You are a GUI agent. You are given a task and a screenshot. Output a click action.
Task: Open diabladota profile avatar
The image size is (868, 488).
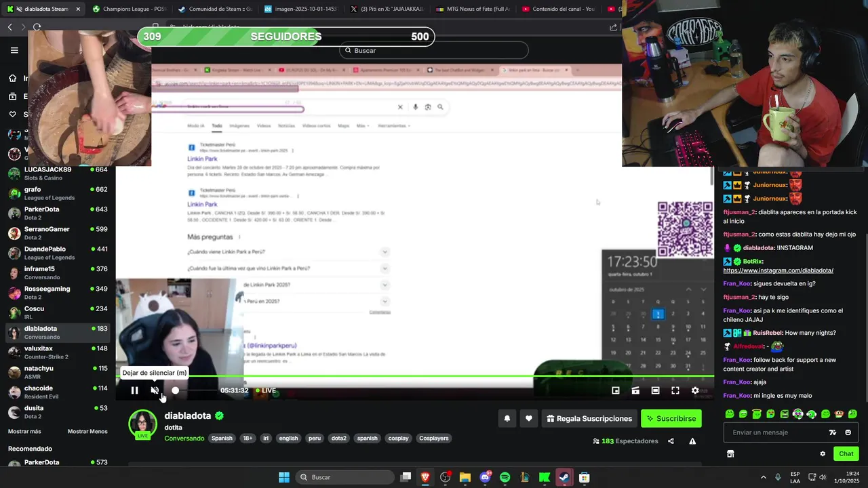tap(142, 424)
